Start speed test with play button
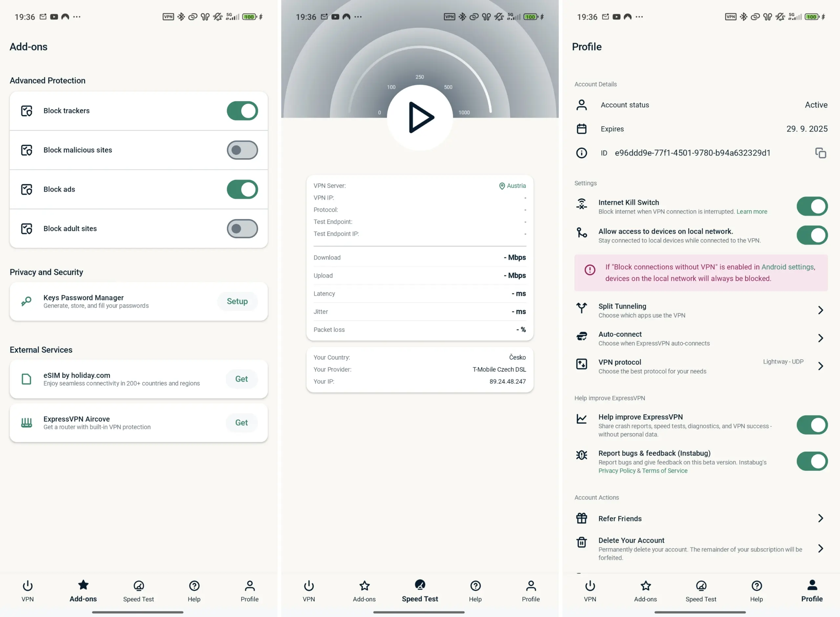 [420, 117]
